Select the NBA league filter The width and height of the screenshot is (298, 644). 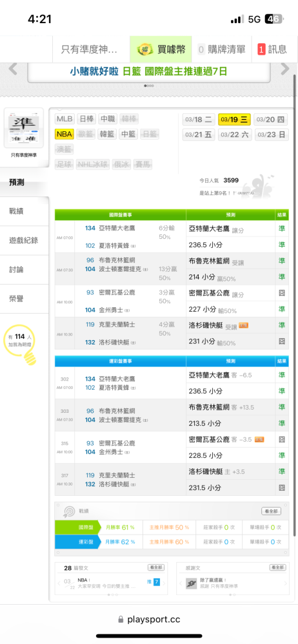click(x=65, y=134)
